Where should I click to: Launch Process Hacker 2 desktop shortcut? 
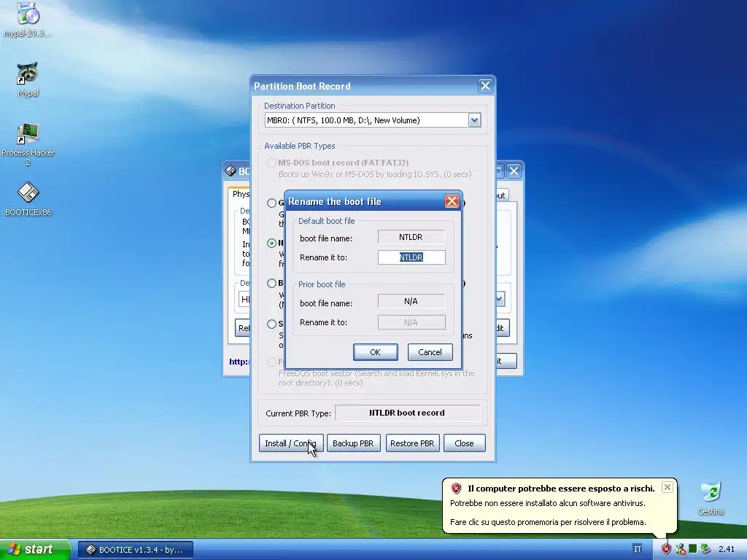(28, 144)
